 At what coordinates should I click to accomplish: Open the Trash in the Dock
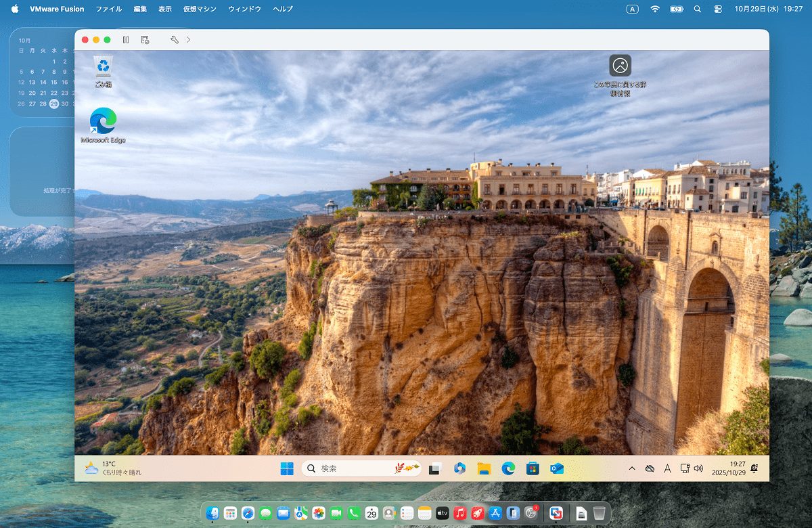coord(599,513)
